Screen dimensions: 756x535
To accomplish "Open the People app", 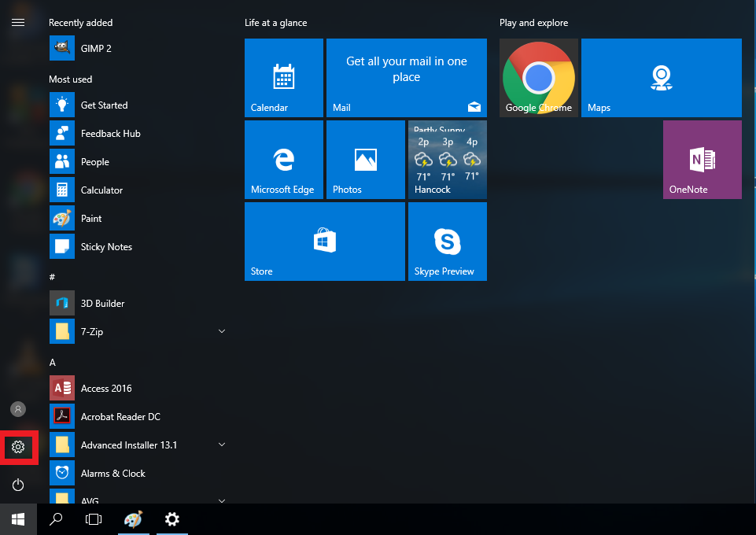I will click(x=138, y=162).
